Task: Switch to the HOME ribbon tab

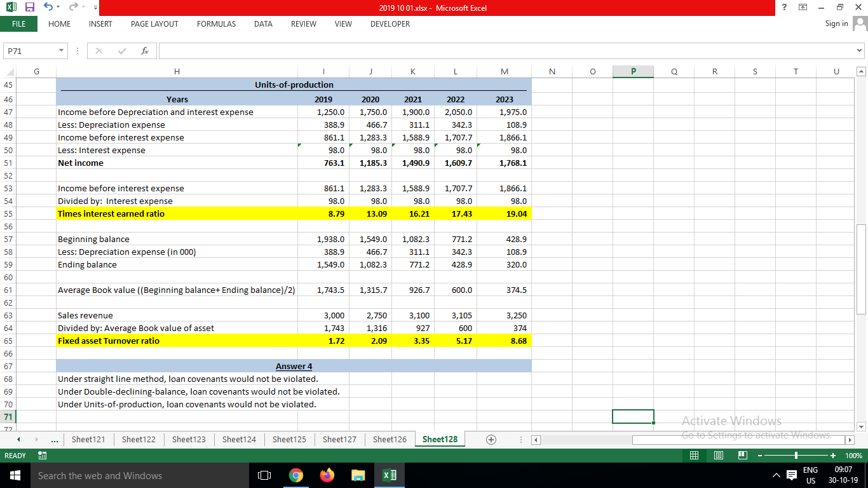Action: (x=60, y=24)
